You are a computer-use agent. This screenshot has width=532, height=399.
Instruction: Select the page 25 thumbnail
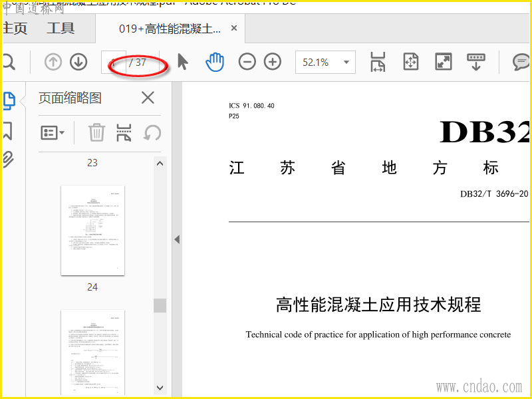[92, 353]
